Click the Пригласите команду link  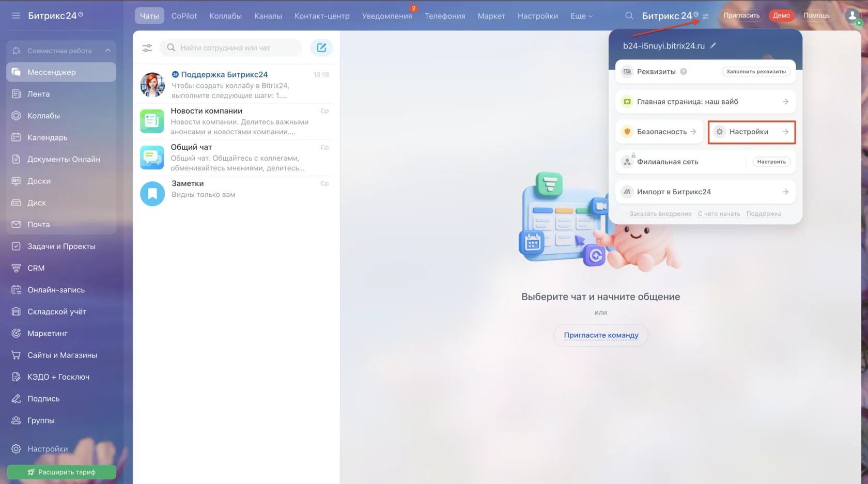click(x=601, y=335)
